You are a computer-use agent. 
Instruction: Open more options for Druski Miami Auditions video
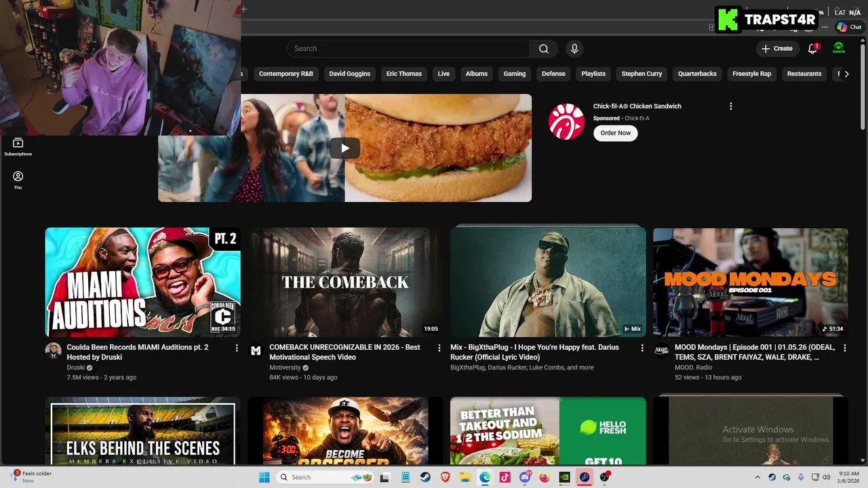(237, 348)
